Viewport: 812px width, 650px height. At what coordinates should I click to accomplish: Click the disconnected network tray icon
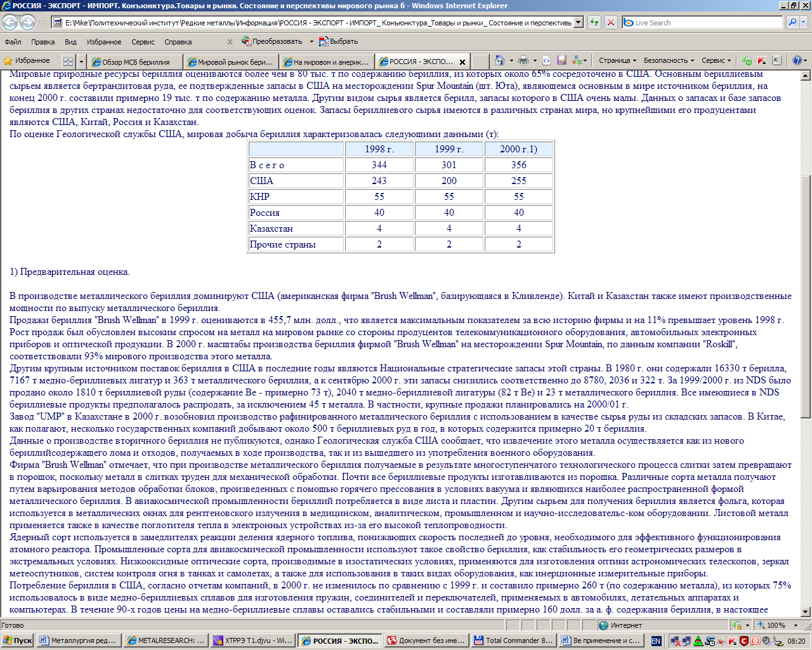tap(676, 641)
